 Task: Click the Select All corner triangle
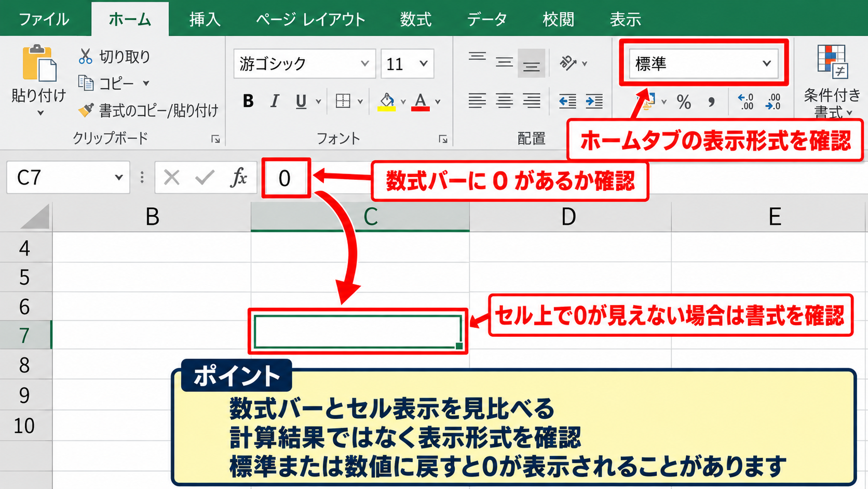point(34,216)
